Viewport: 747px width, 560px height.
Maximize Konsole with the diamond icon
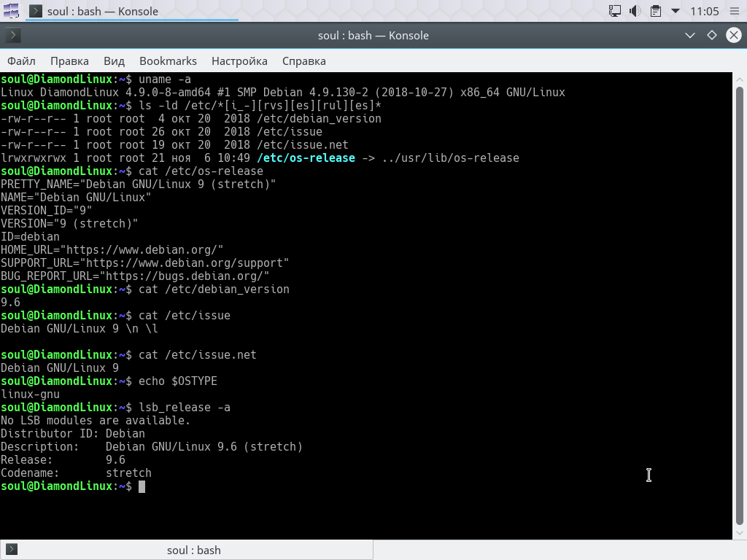point(712,35)
